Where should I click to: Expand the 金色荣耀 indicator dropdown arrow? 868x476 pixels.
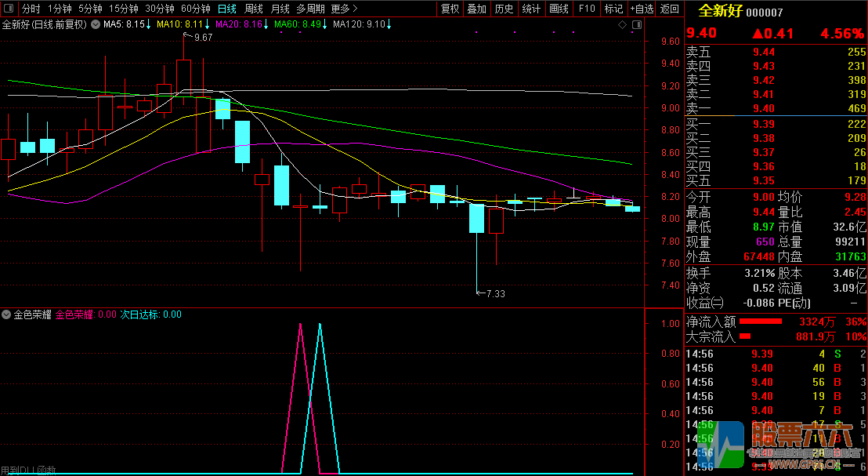pyautogui.click(x=7, y=315)
